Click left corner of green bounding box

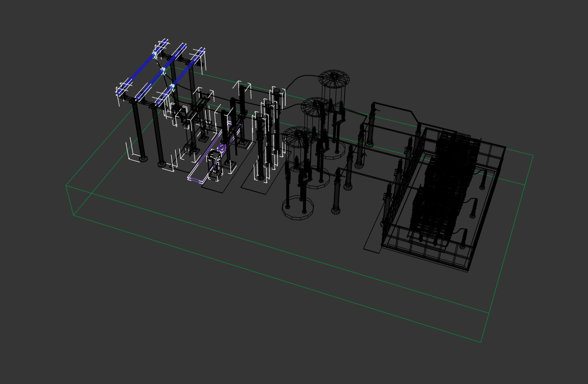tap(66, 186)
